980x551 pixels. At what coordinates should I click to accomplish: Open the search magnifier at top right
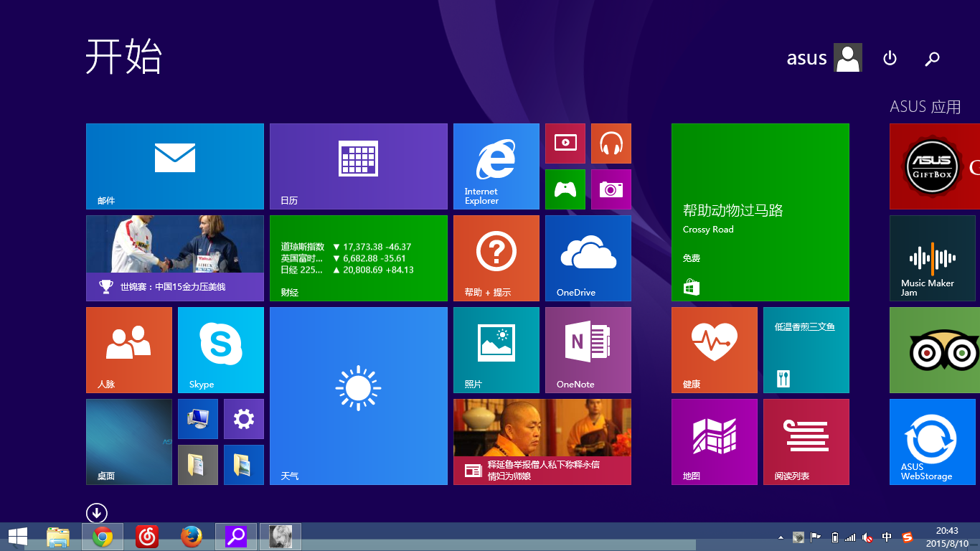[932, 58]
